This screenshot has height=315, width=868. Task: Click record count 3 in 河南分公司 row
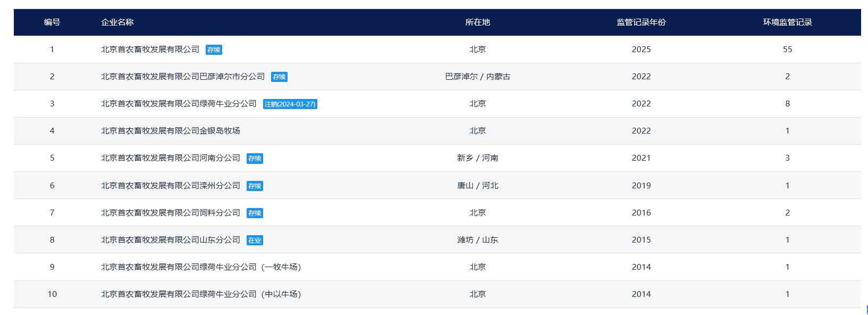pyautogui.click(x=787, y=158)
